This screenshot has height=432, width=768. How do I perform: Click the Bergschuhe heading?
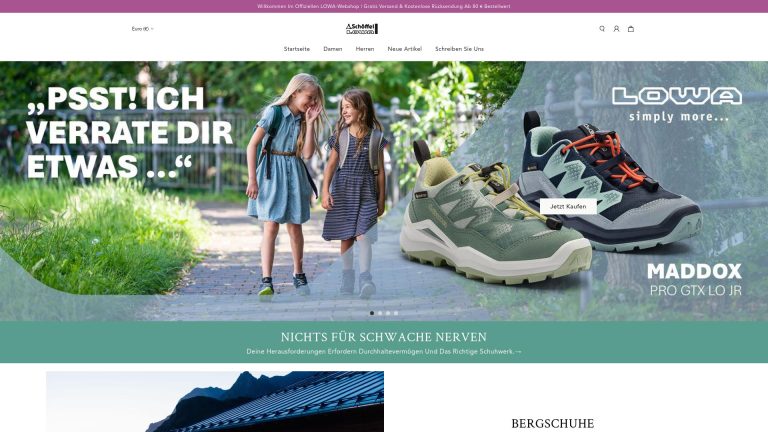(x=552, y=424)
